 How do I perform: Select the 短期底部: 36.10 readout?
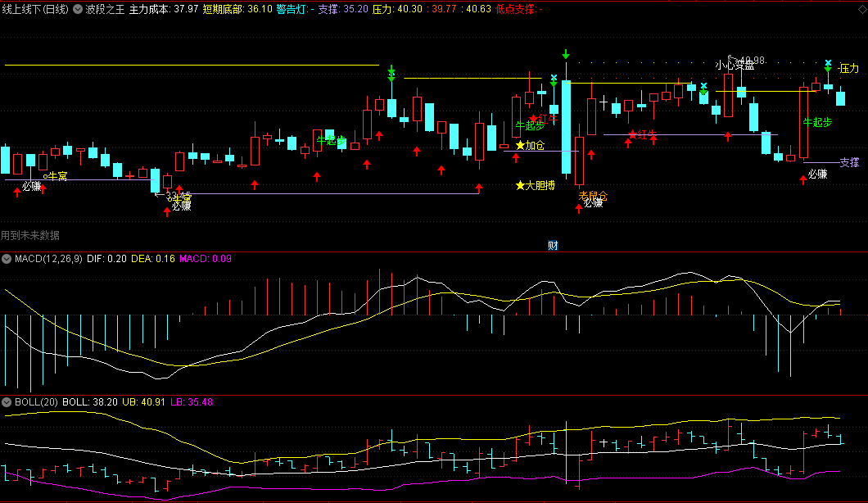point(237,9)
